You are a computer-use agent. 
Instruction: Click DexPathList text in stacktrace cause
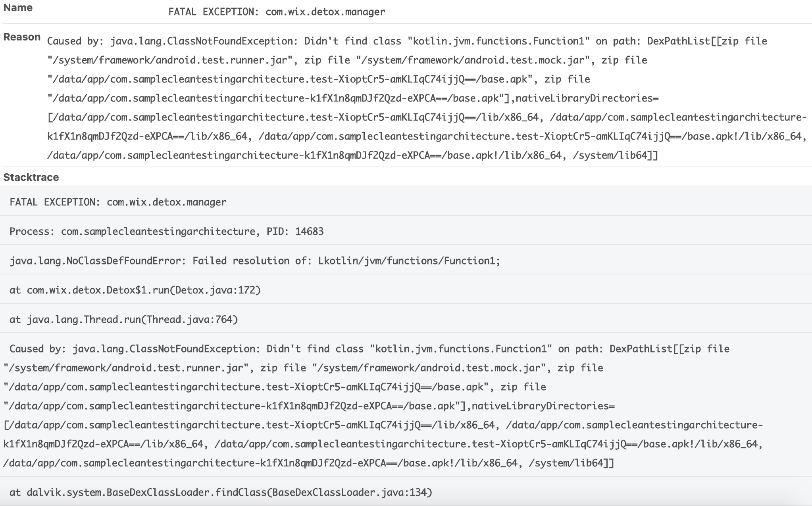(641, 349)
